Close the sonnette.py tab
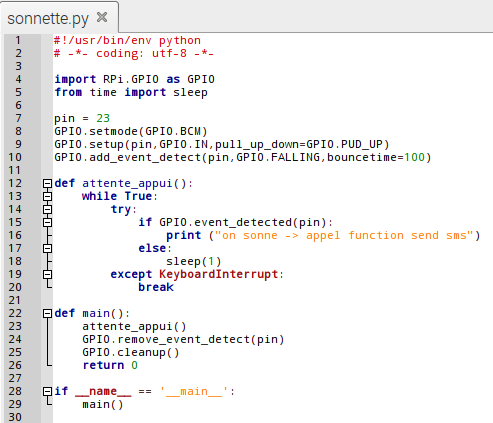This screenshot has height=423, width=493. (x=102, y=17)
